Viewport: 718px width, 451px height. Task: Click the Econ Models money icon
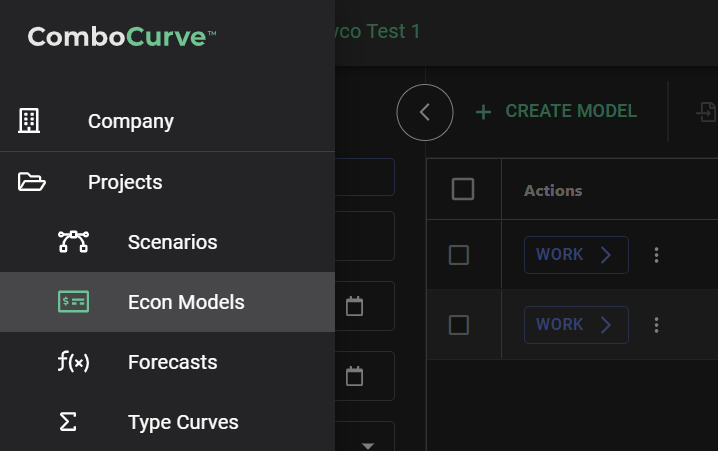click(x=73, y=302)
